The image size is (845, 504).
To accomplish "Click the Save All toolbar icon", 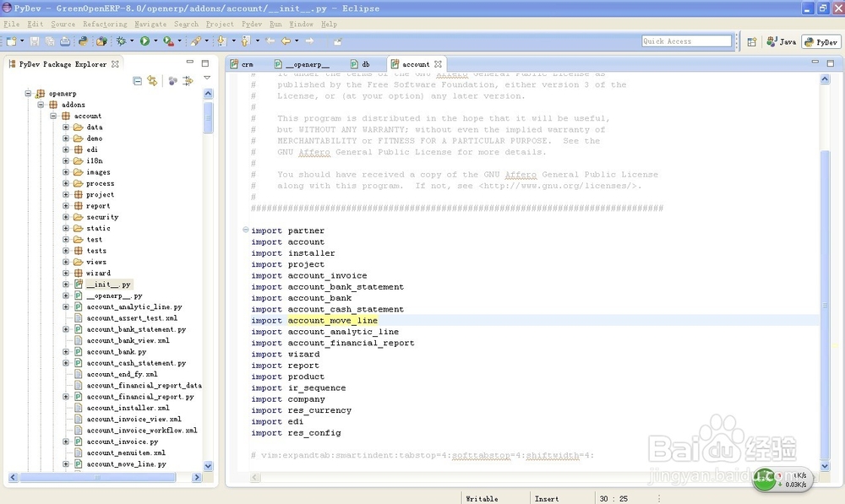I will click(x=50, y=41).
